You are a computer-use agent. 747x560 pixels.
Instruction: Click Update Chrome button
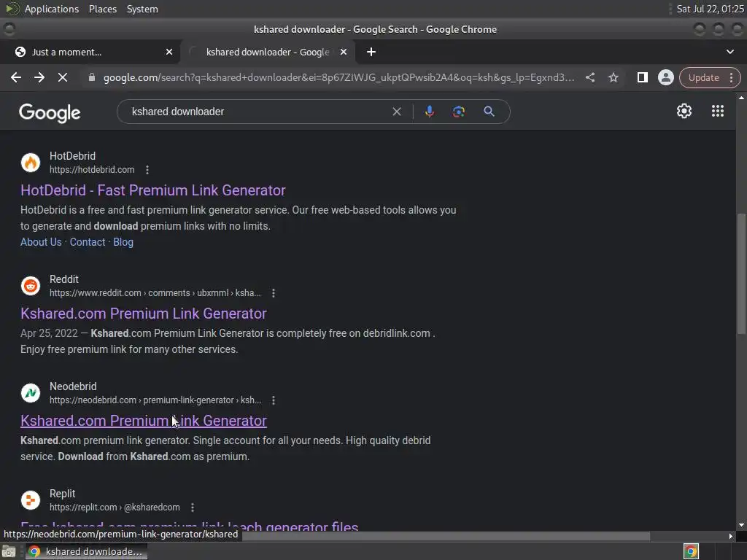[703, 77]
